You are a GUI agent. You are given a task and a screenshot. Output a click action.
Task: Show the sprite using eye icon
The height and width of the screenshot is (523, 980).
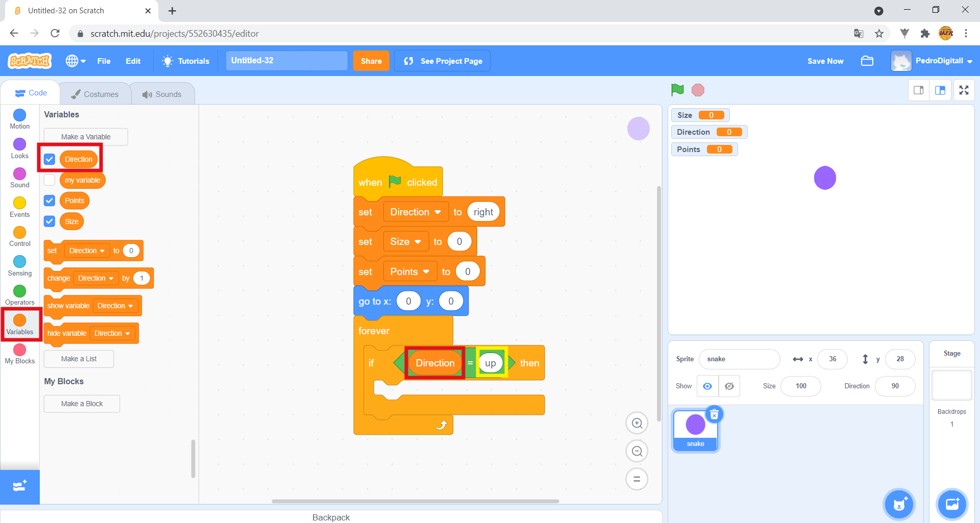707,386
